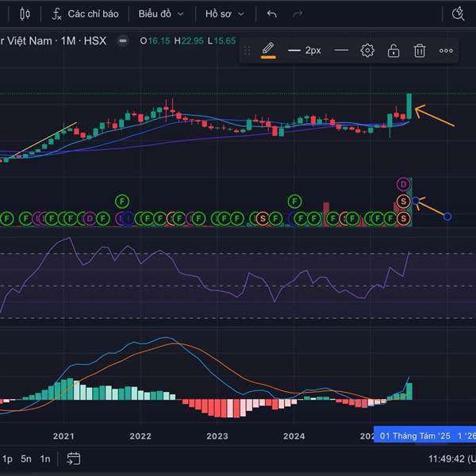Open the candlestick chart type selector

coord(25,14)
